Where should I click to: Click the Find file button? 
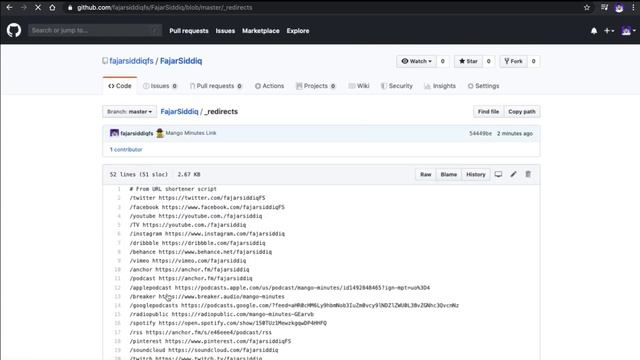click(x=488, y=111)
